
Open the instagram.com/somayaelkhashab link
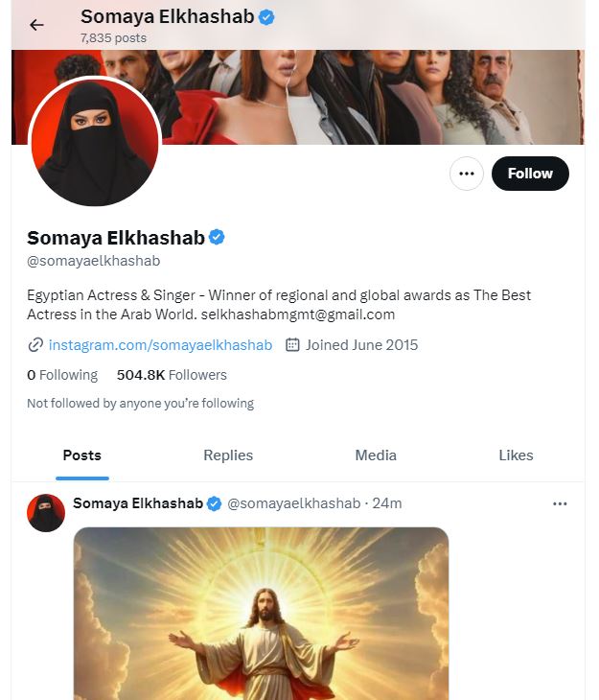click(x=160, y=345)
